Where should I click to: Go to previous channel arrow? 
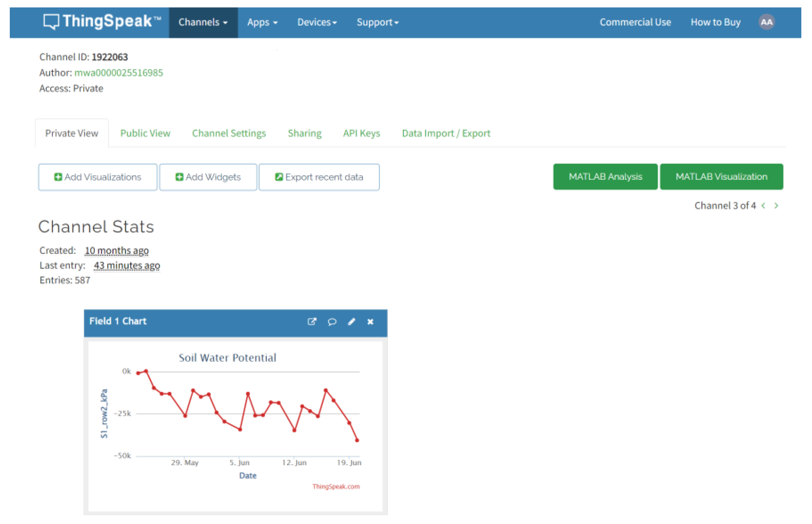tap(763, 205)
